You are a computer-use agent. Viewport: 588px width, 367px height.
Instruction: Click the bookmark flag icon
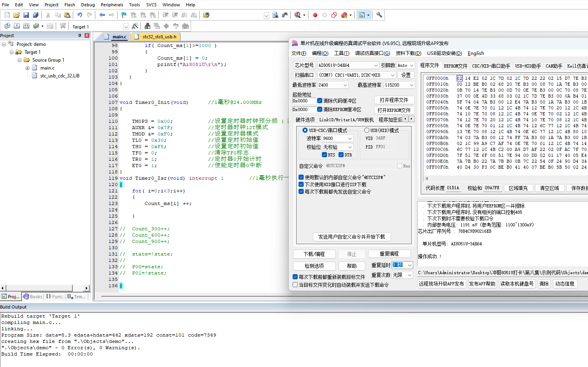click(x=124, y=15)
